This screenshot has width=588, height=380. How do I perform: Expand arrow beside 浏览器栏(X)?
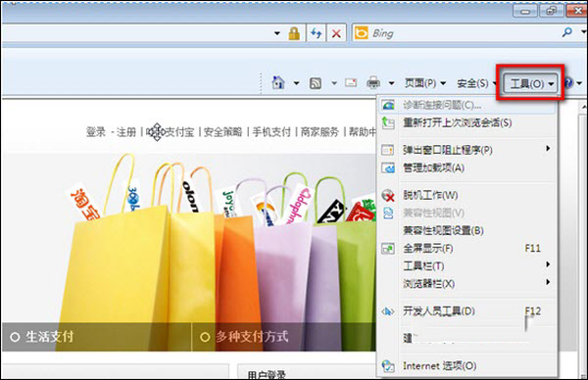(x=548, y=282)
